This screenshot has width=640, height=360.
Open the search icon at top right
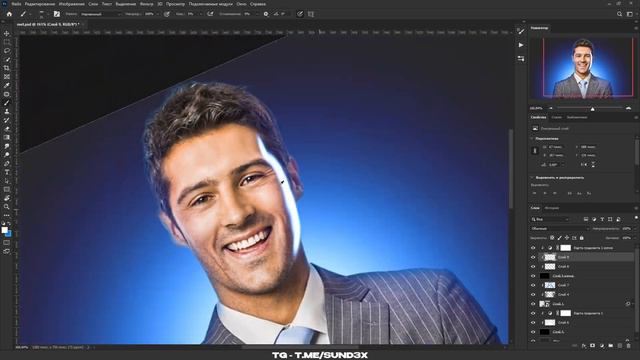[x=619, y=14]
